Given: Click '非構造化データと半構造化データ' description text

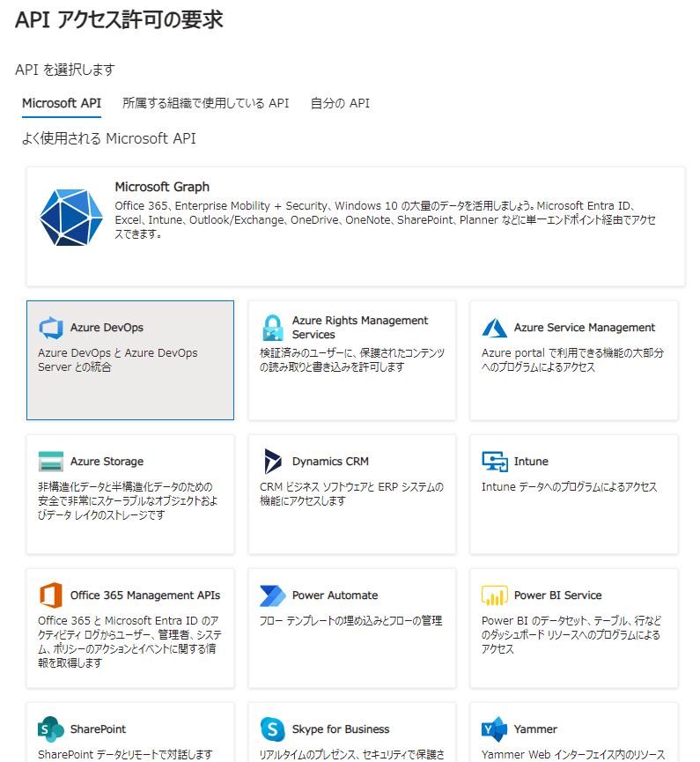Looking at the screenshot, I should click(128, 501).
